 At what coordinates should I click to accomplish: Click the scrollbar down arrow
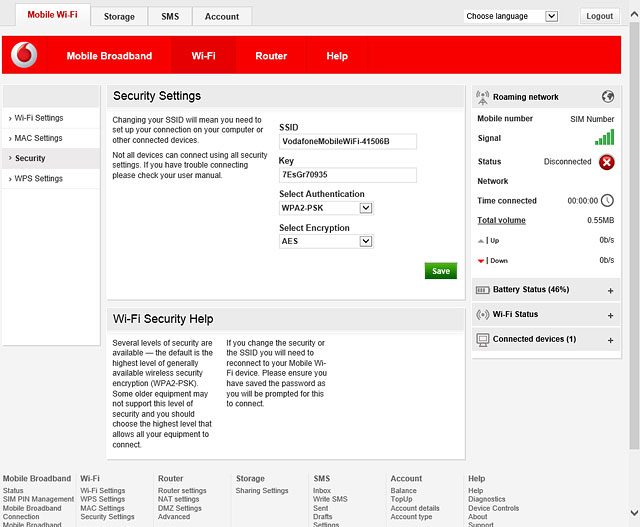(634, 513)
